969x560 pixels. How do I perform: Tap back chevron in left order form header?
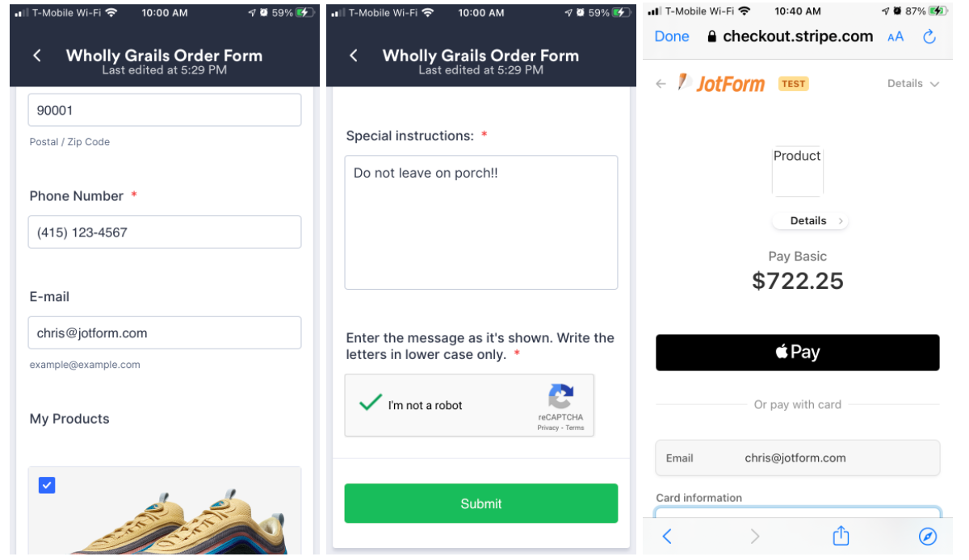[x=37, y=56]
